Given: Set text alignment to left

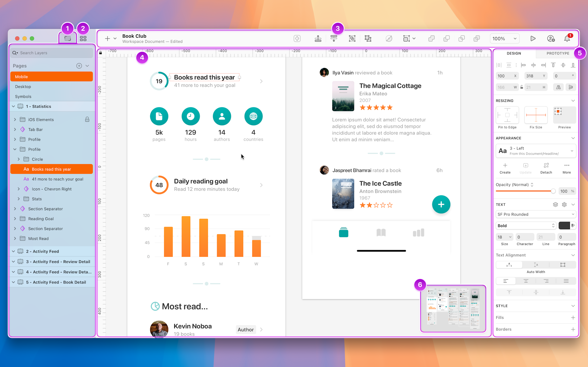Looking at the screenshot, I should [x=506, y=281].
